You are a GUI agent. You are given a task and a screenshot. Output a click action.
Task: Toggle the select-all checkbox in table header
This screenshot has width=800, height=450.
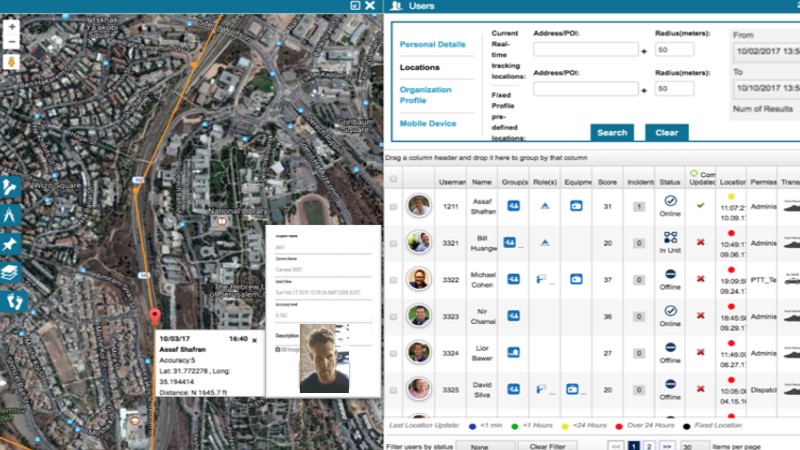tap(393, 179)
